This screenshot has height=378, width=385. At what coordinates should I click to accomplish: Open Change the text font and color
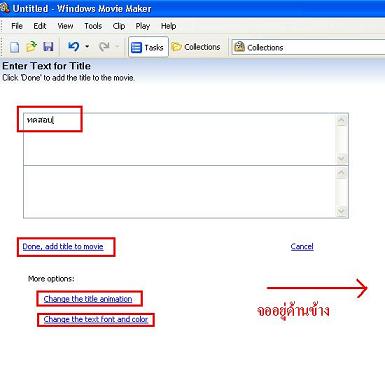pos(96,319)
